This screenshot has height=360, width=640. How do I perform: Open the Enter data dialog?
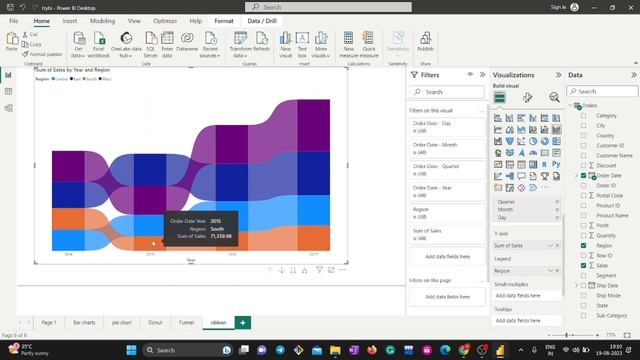pos(167,45)
